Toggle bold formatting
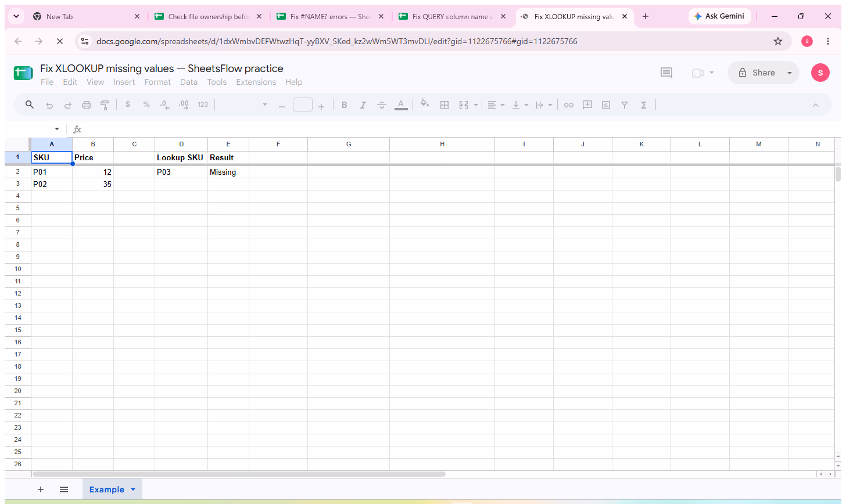The width and height of the screenshot is (846, 504). click(x=345, y=105)
